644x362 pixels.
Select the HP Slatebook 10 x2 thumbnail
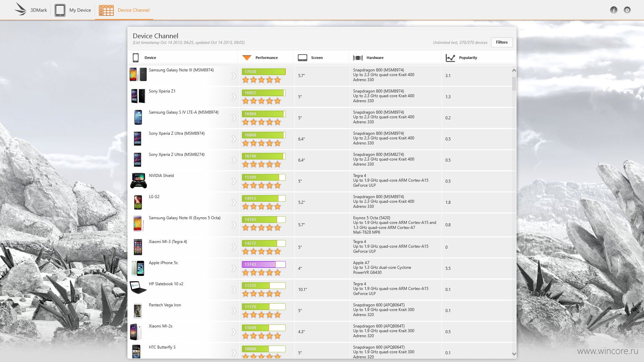pos(138,288)
